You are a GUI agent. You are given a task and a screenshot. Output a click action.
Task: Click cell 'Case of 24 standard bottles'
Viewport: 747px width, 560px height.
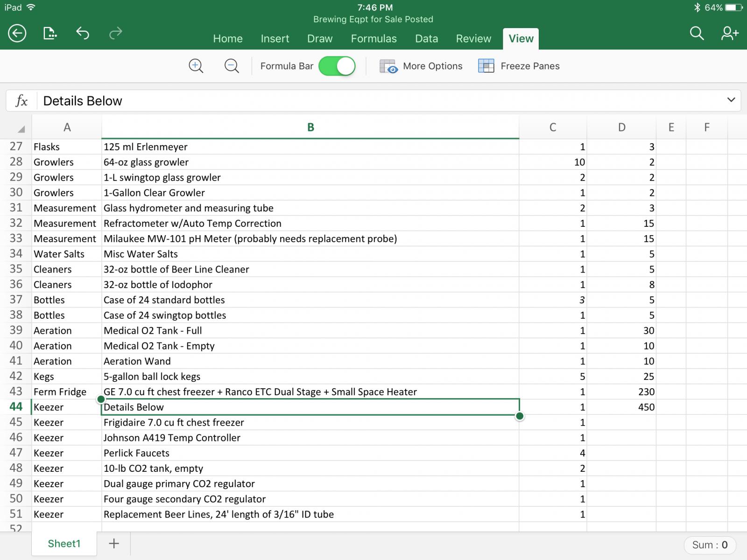coord(310,300)
